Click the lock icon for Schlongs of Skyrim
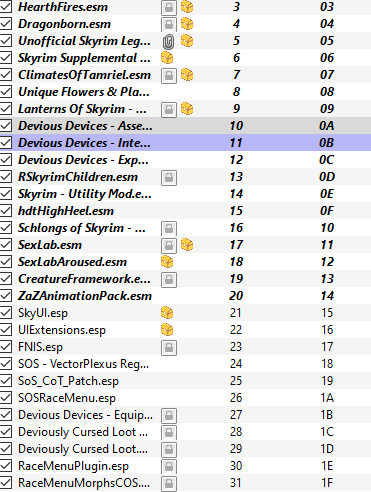 pyautogui.click(x=169, y=228)
